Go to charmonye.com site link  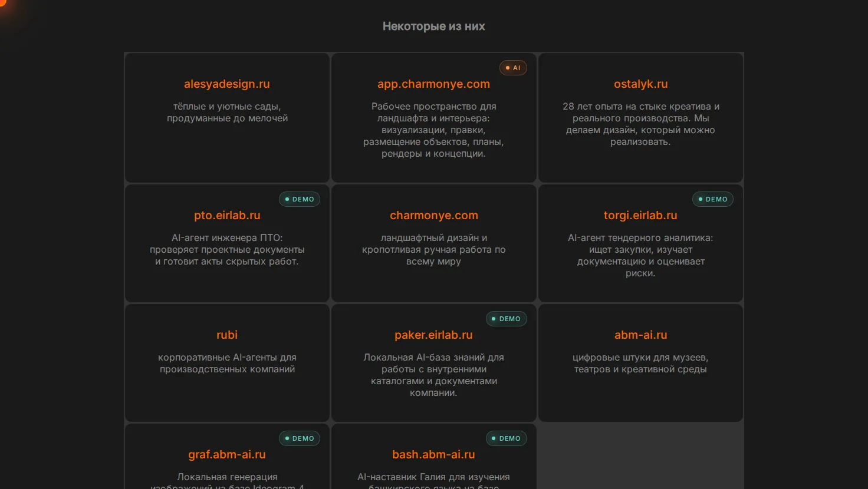pos(433,215)
